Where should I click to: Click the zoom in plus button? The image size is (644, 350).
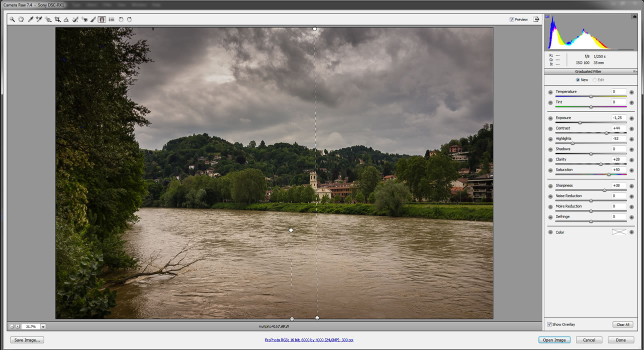click(18, 326)
